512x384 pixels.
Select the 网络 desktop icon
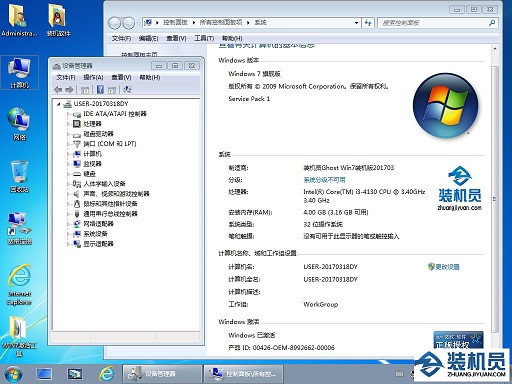click(x=19, y=123)
